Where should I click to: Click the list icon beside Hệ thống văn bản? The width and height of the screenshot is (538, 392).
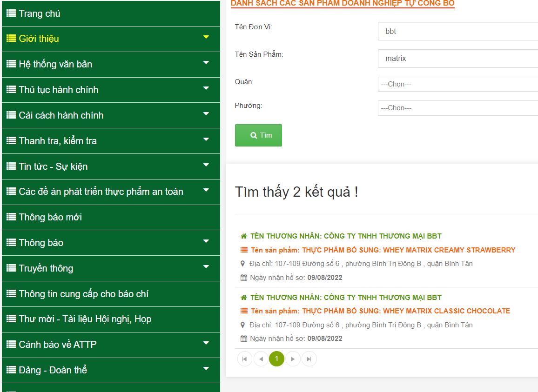tap(11, 64)
